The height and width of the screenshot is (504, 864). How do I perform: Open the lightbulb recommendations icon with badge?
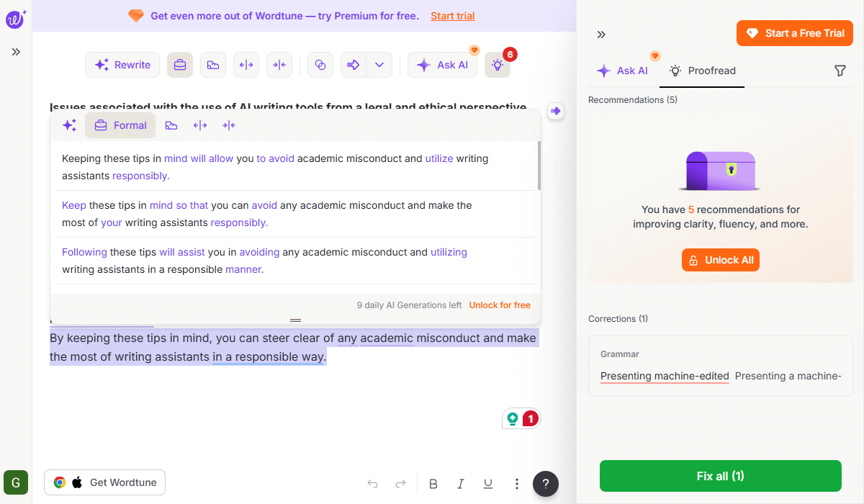498,65
